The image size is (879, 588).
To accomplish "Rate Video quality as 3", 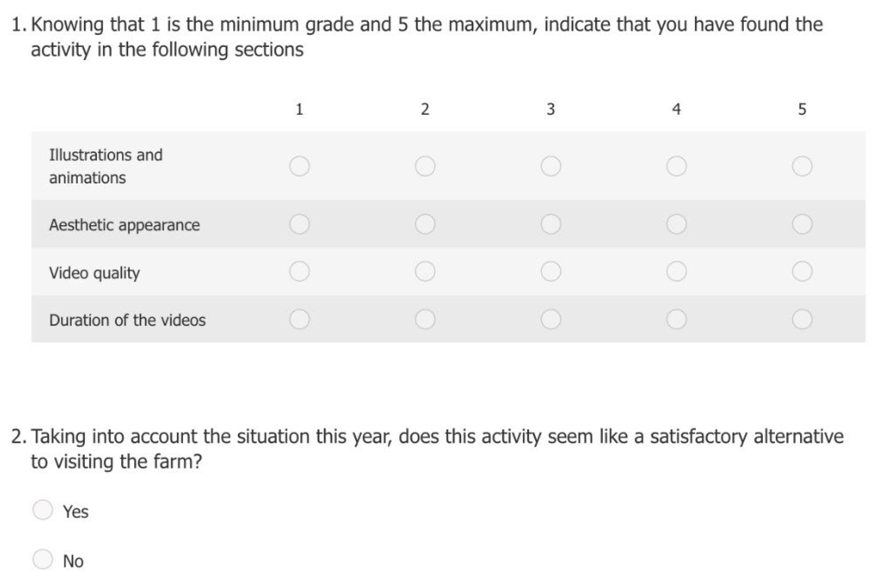I will 551,271.
